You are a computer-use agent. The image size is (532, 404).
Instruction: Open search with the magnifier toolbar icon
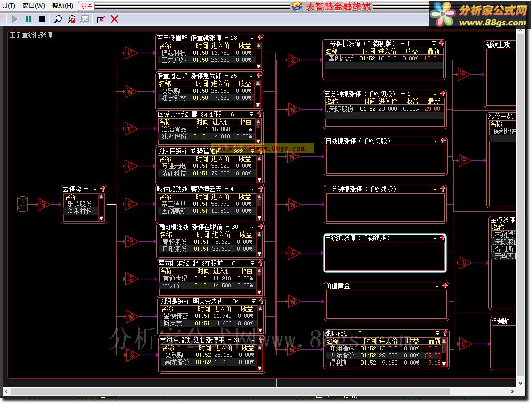pyautogui.click(x=58, y=19)
